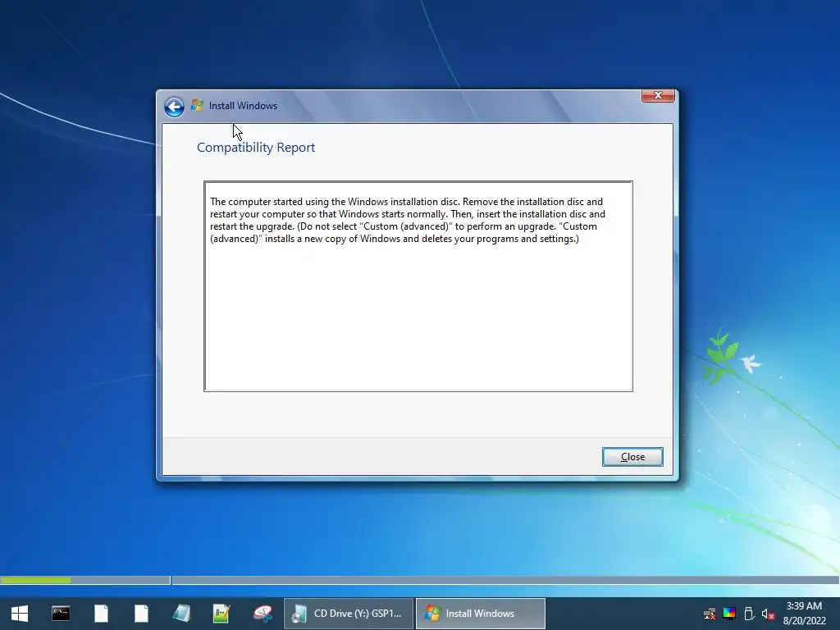Viewport: 840px width, 630px height.
Task: Click the green setup progress bar
Action: 35,580
